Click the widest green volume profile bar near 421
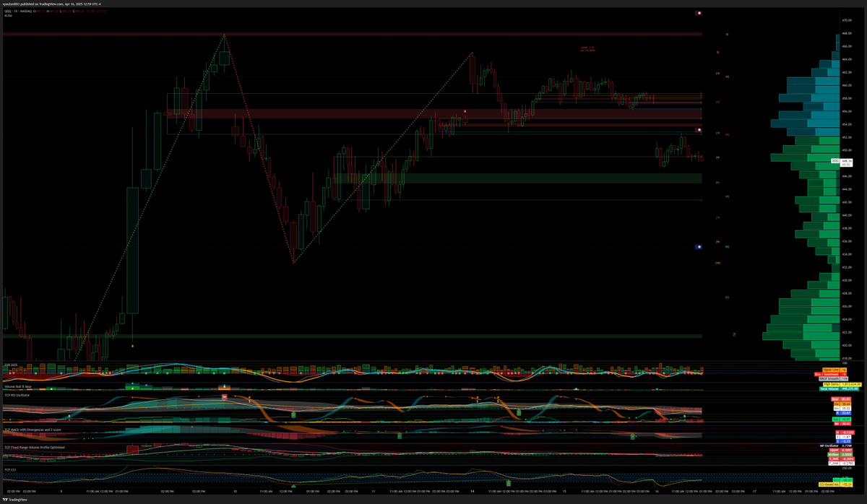The image size is (867, 504). [801, 335]
